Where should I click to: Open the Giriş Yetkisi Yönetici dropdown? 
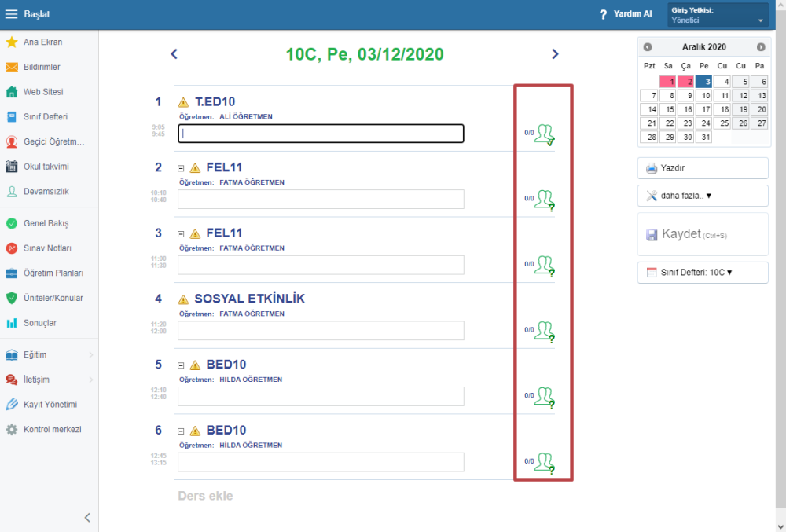pos(718,15)
